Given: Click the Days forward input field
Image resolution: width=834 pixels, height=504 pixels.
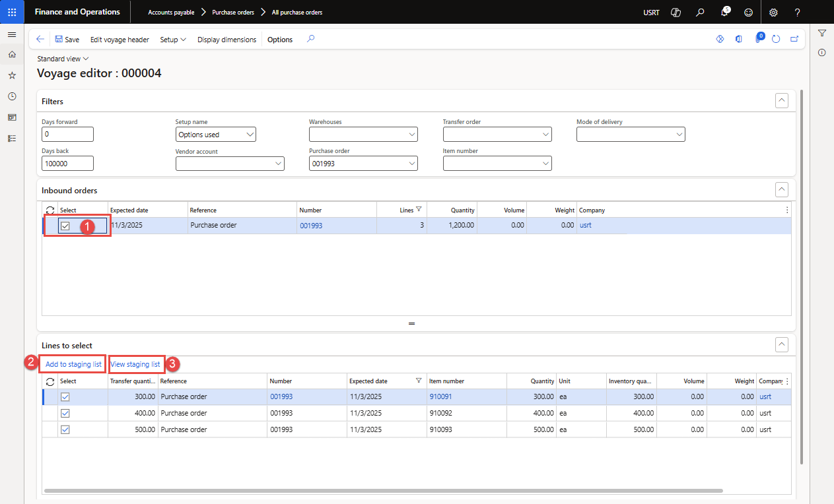Looking at the screenshot, I should tap(67, 135).
